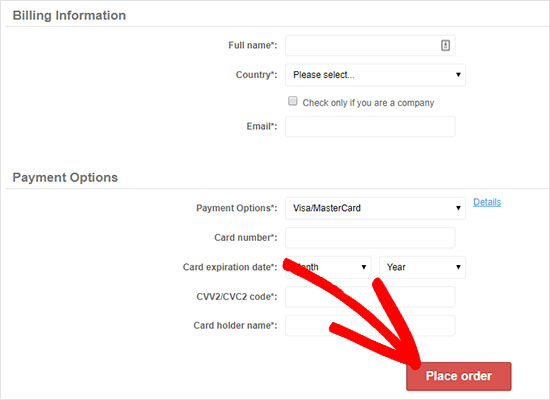This screenshot has width=550, height=400.
Task: Check the company checkbox
Action: point(293,101)
